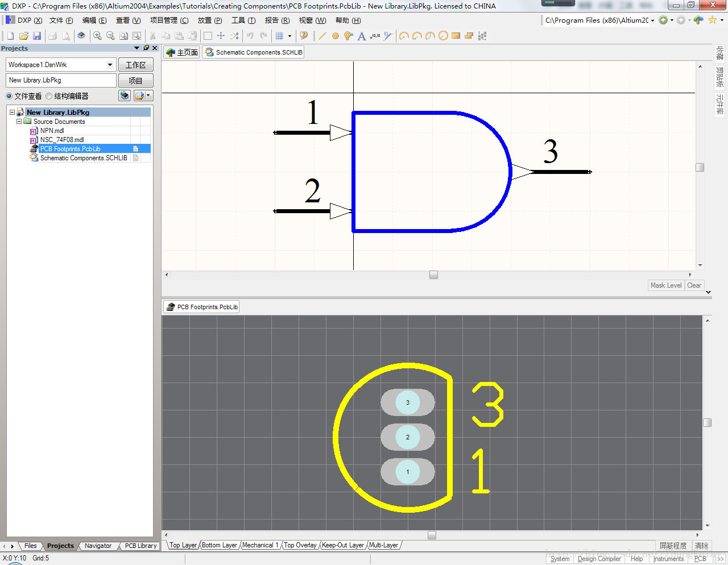This screenshot has height=565, width=728.
Task: Open the 编辑 (E) menu
Action: click(x=94, y=20)
